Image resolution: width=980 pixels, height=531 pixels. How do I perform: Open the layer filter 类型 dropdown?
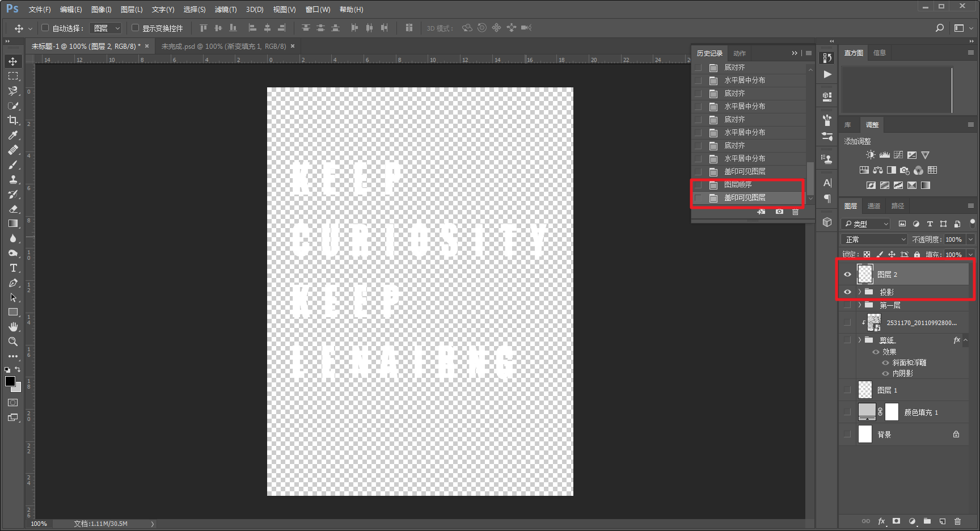[x=866, y=224]
